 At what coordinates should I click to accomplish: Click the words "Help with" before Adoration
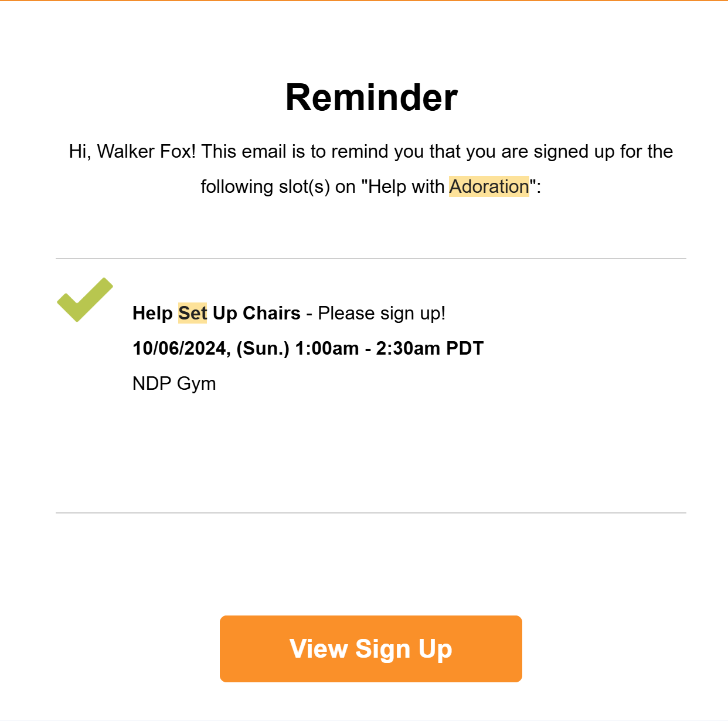406,186
